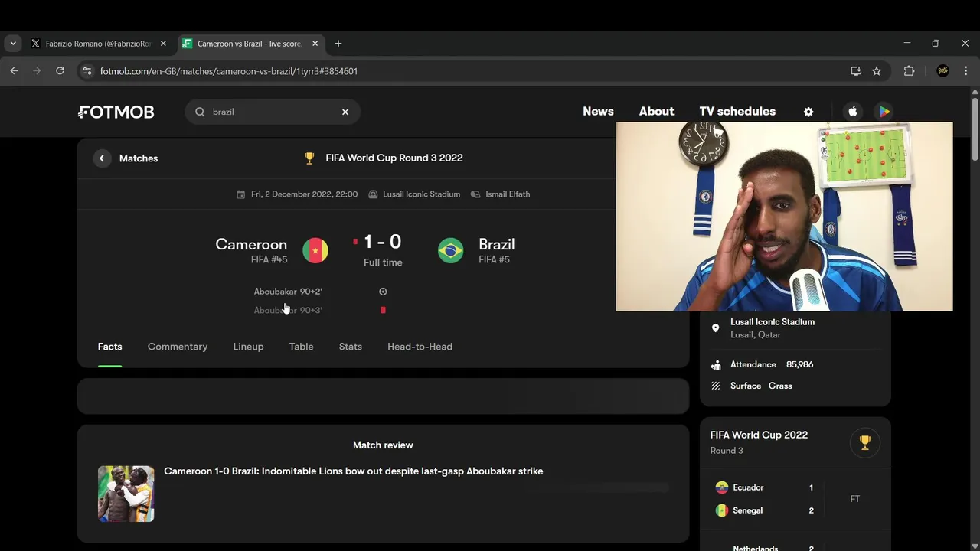Click the Cameroon flag crest

(315, 250)
